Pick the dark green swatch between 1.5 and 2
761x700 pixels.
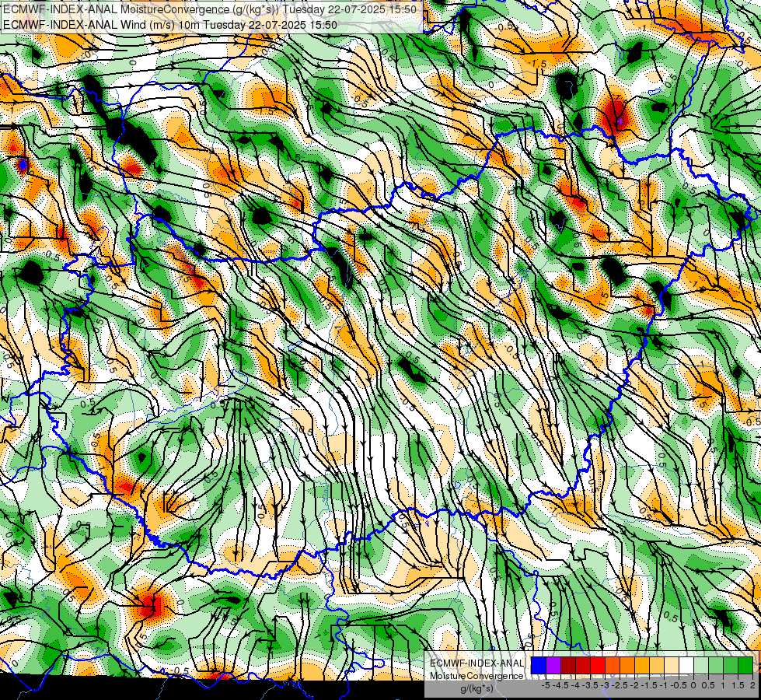point(745,666)
